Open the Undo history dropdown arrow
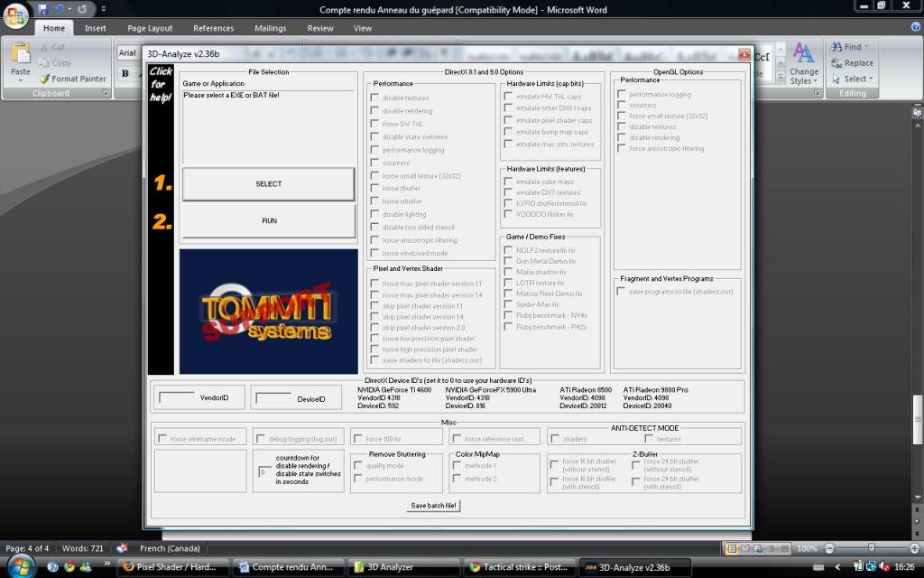This screenshot has height=578, width=924. pyautogui.click(x=69, y=9)
